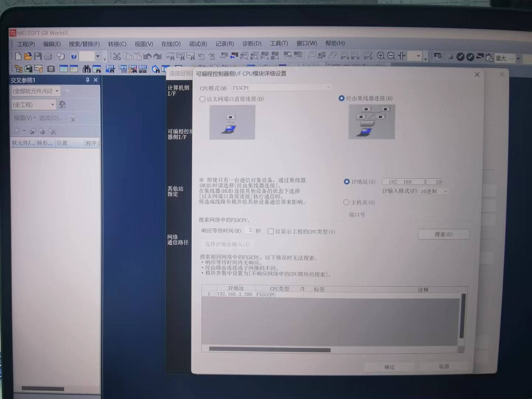532x399 pixels.
Task: Click the Cut scissors icon
Action: tap(117, 56)
